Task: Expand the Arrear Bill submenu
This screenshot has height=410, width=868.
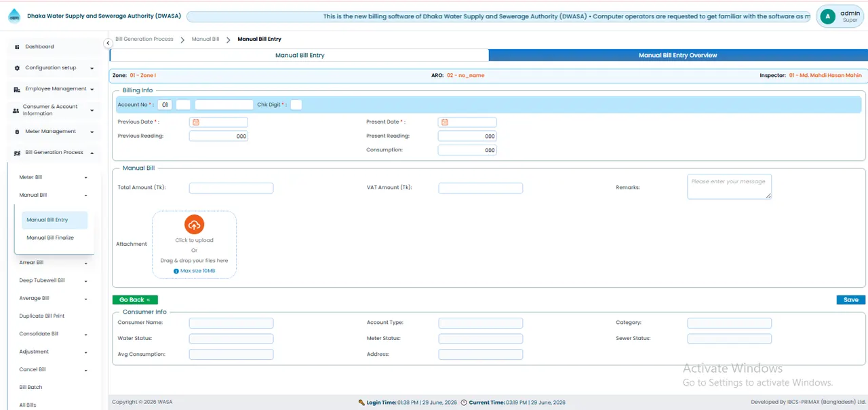Action: click(x=86, y=263)
